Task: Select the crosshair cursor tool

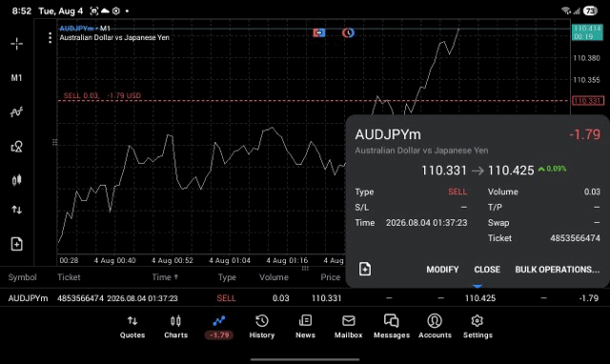Action: click(x=16, y=44)
